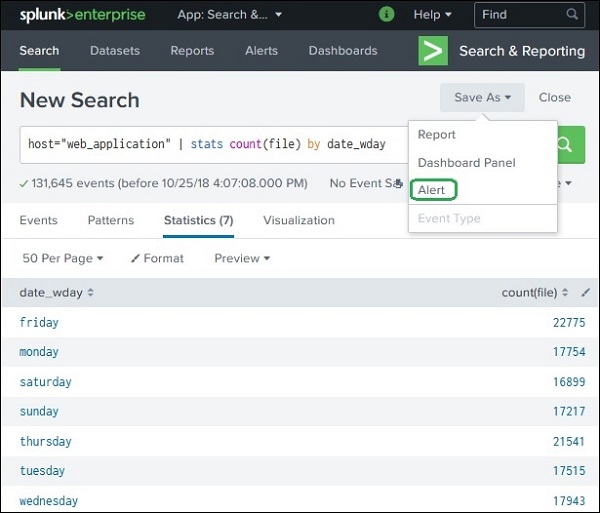
Task: Select Alert from the Save As menu
Action: click(x=432, y=190)
